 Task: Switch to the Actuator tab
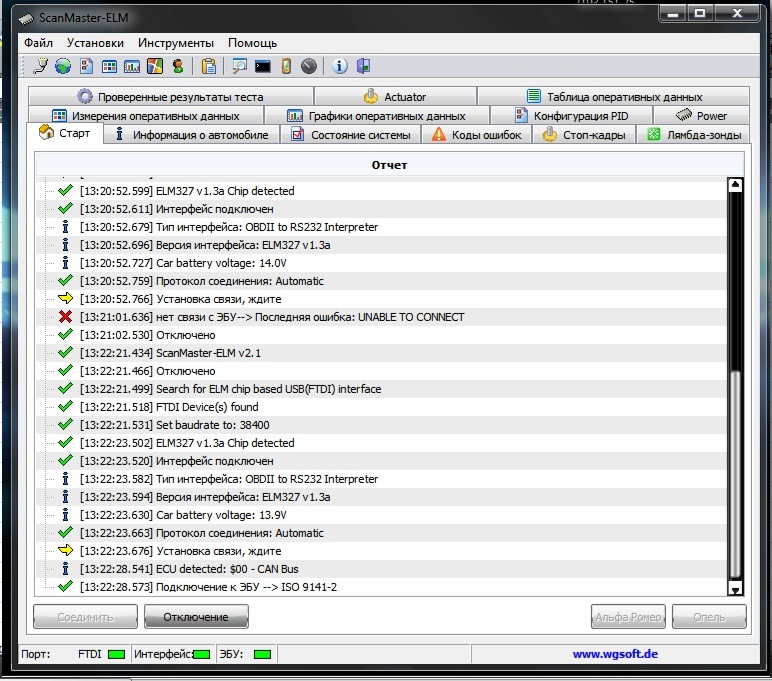coord(395,97)
